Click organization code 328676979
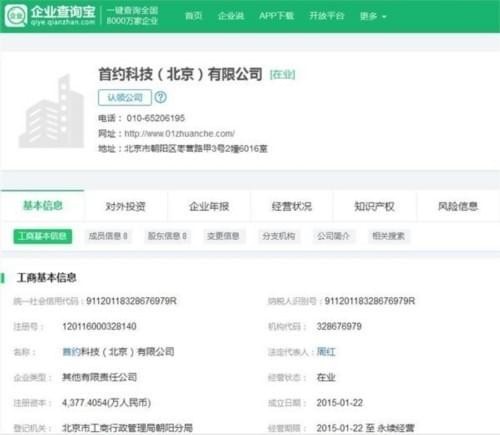 coord(339,326)
